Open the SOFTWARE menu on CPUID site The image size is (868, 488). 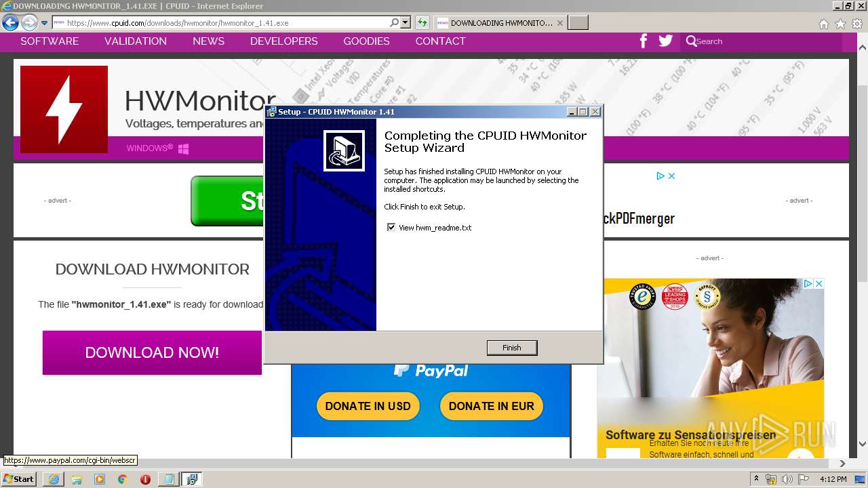[x=50, y=41]
